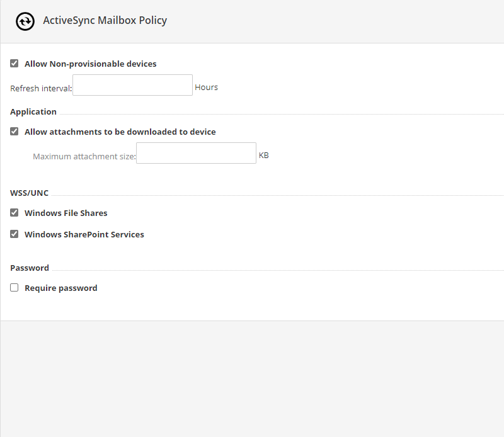Click the ActiveSync sync arrows icon
The width and height of the screenshot is (504, 437).
click(25, 21)
